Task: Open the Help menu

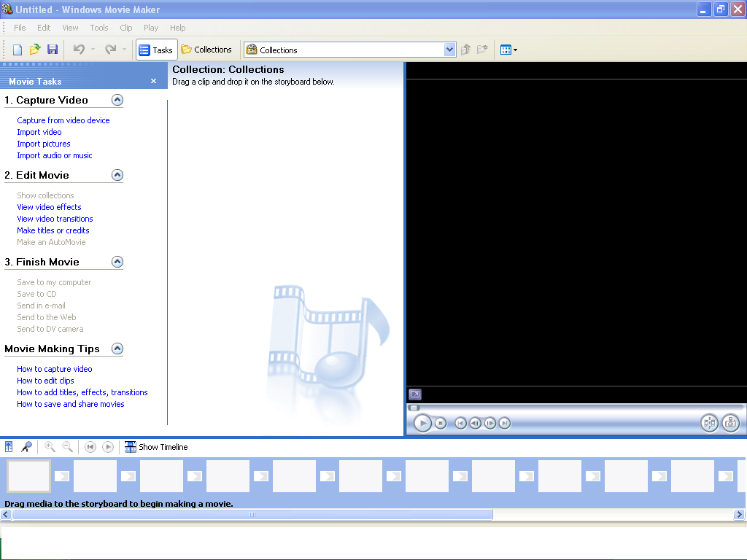Action: 178,28
